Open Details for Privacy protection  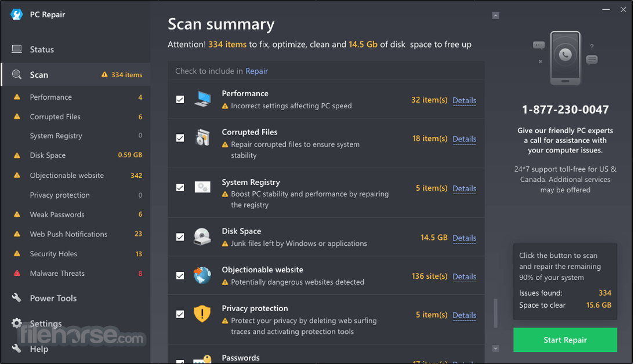[464, 315]
